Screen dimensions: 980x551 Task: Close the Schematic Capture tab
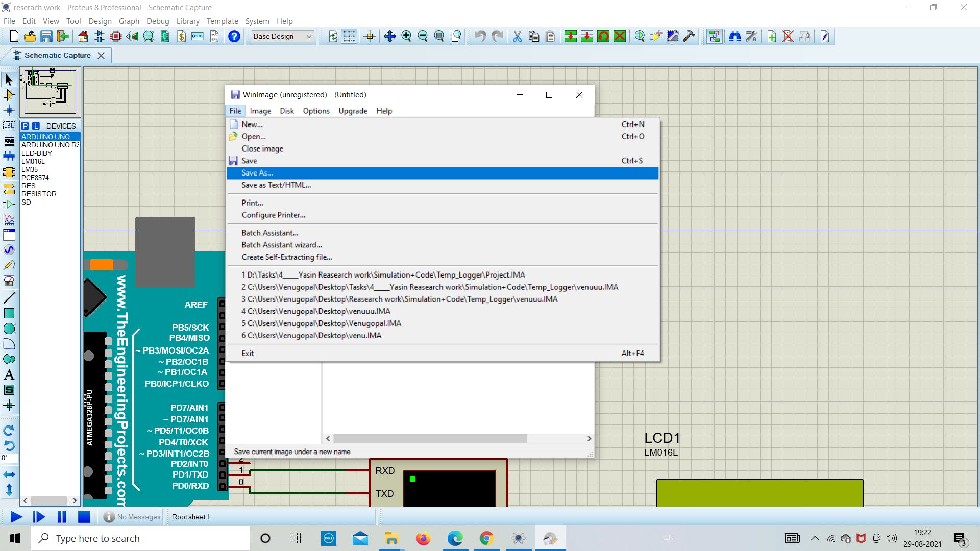point(101,56)
